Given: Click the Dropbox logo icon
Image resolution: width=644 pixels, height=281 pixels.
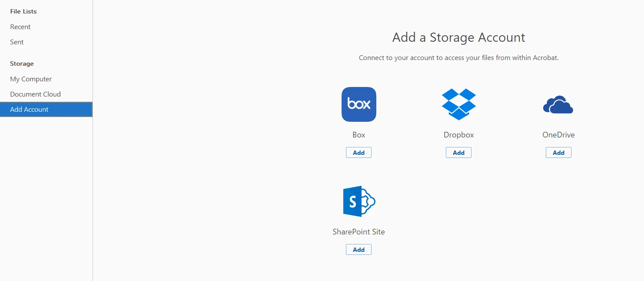Looking at the screenshot, I should tap(459, 104).
